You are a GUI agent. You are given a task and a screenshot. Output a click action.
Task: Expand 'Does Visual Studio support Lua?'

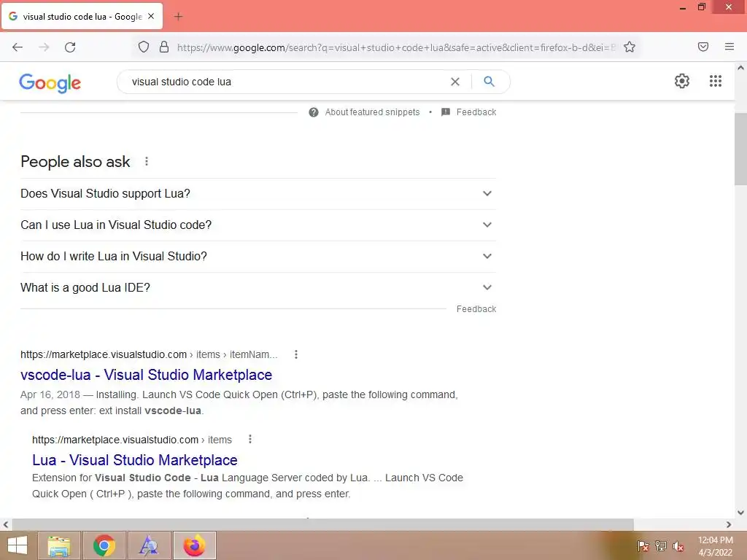pos(258,194)
